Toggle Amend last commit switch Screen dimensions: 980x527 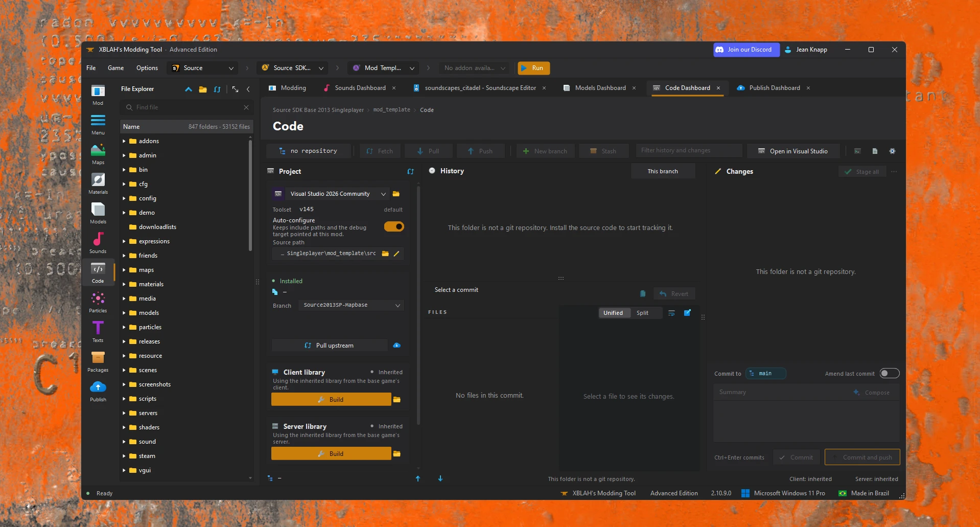890,373
